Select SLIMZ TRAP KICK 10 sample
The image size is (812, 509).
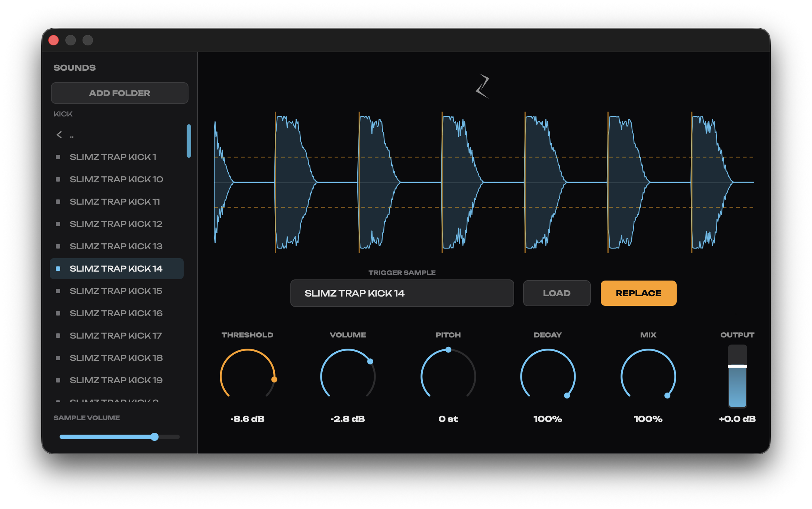[x=117, y=179]
